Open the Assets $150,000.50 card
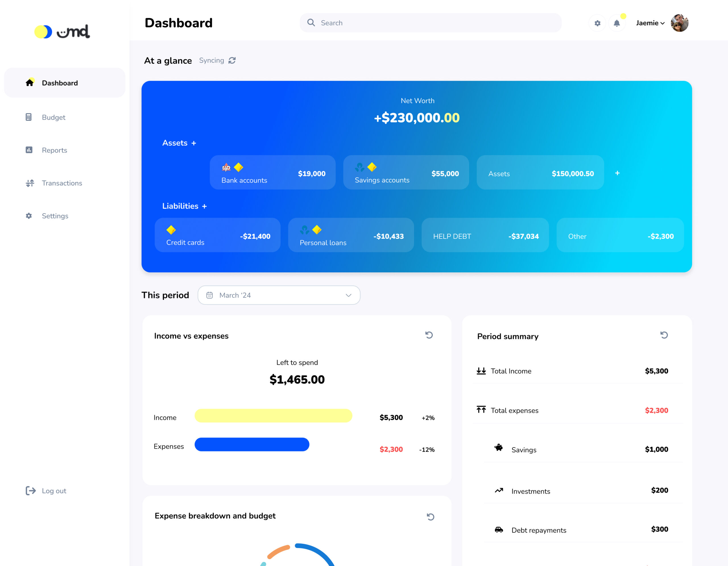This screenshot has width=728, height=566. pyautogui.click(x=540, y=172)
